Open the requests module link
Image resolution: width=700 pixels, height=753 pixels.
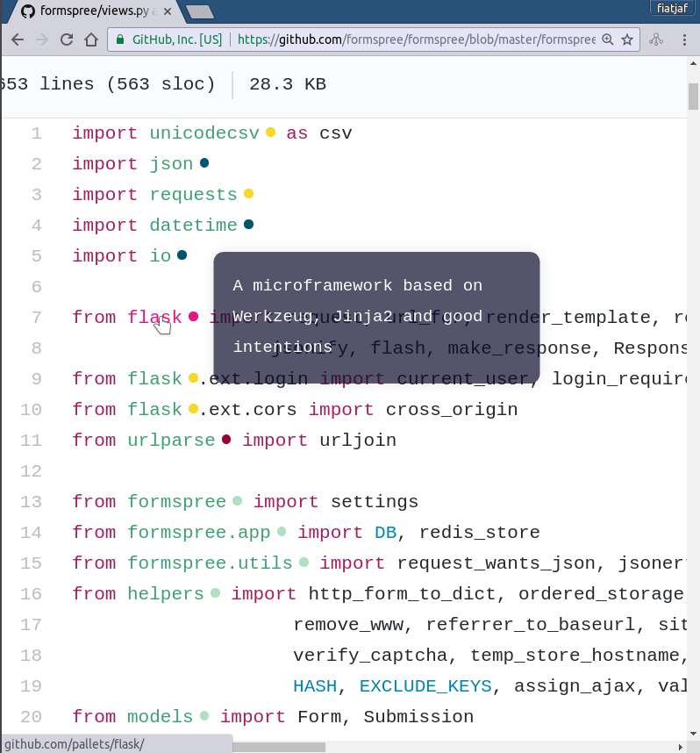(x=194, y=195)
